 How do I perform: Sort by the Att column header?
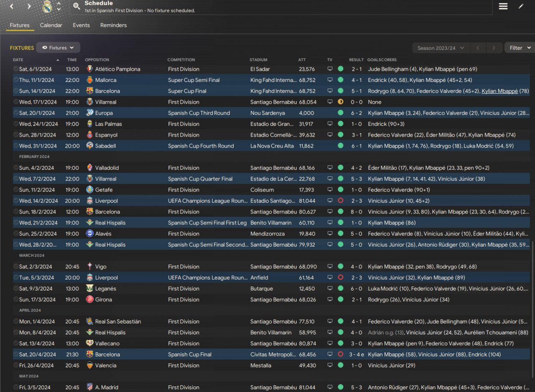coord(302,60)
